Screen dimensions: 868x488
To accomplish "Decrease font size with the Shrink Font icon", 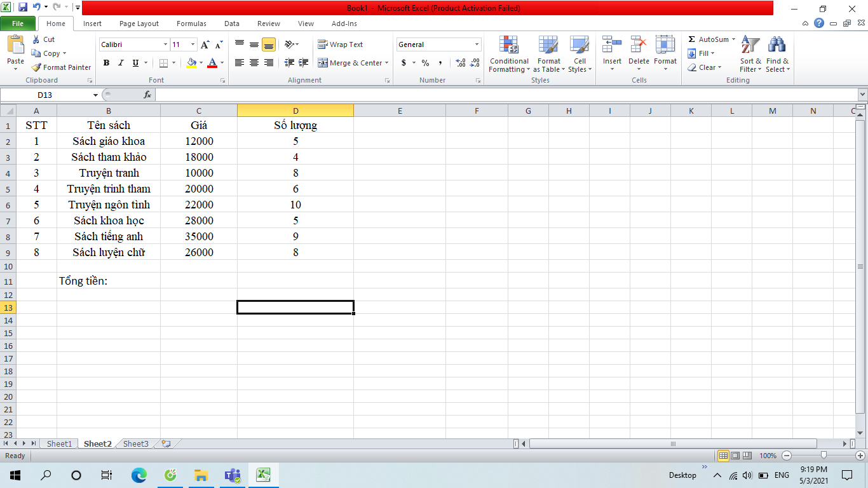I will pyautogui.click(x=219, y=44).
